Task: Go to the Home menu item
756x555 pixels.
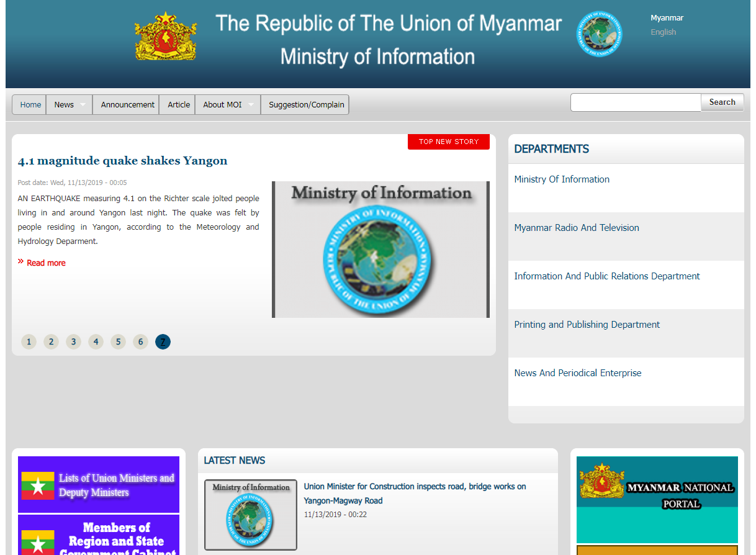Action: [30, 105]
